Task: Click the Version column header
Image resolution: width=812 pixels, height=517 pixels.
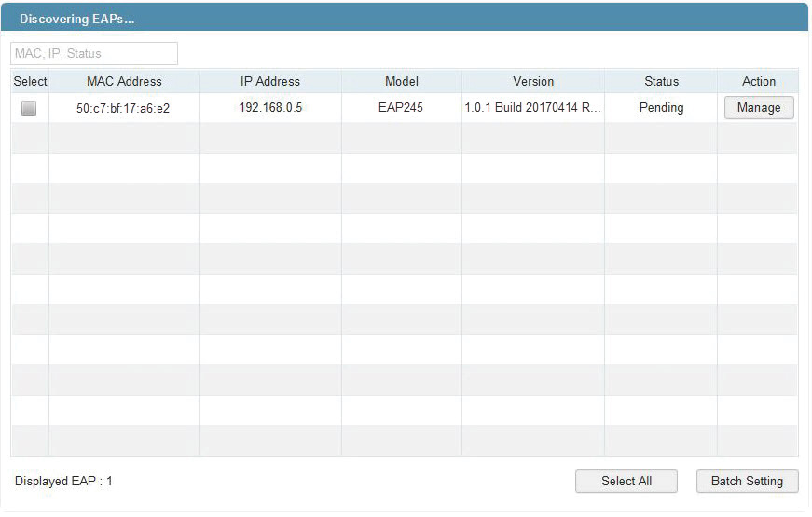Action: tap(533, 81)
